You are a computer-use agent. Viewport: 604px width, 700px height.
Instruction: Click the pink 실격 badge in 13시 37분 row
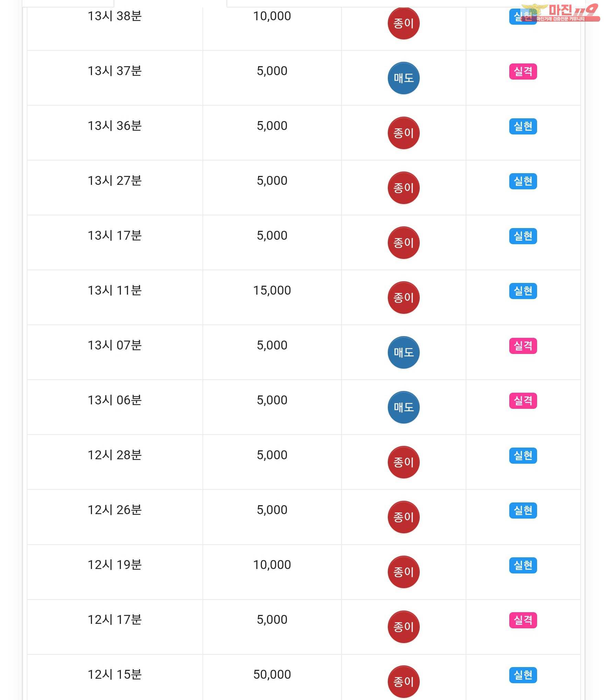[523, 71]
